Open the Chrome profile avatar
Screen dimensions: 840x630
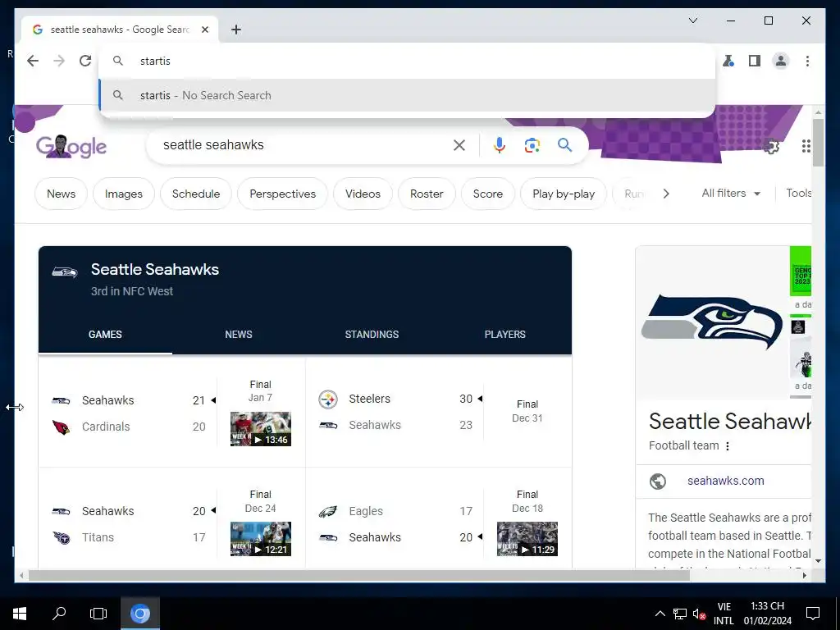pos(781,61)
